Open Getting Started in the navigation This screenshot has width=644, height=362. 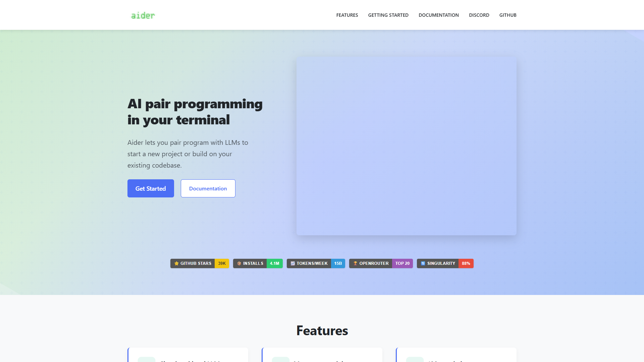[x=388, y=15]
